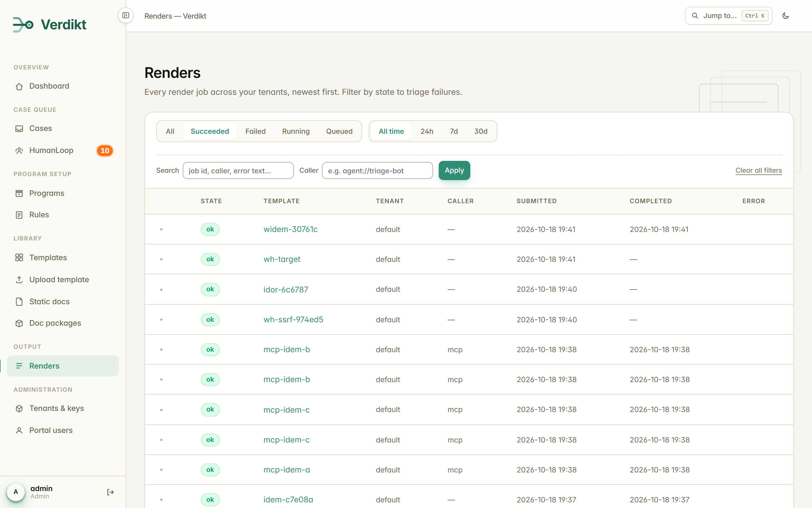This screenshot has height=508, width=812.
Task: Open Static docs file icon
Action: 19,302
